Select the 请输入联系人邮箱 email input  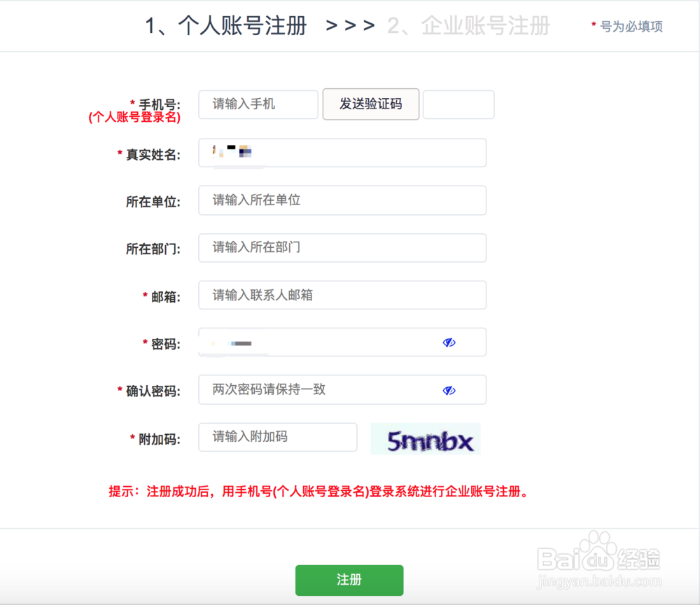tap(342, 295)
